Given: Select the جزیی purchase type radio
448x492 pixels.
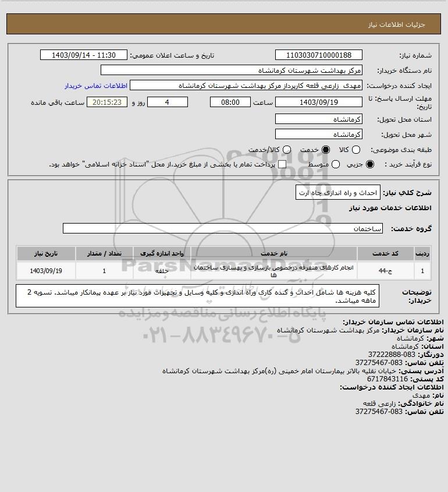Looking at the screenshot, I should (x=370, y=164).
